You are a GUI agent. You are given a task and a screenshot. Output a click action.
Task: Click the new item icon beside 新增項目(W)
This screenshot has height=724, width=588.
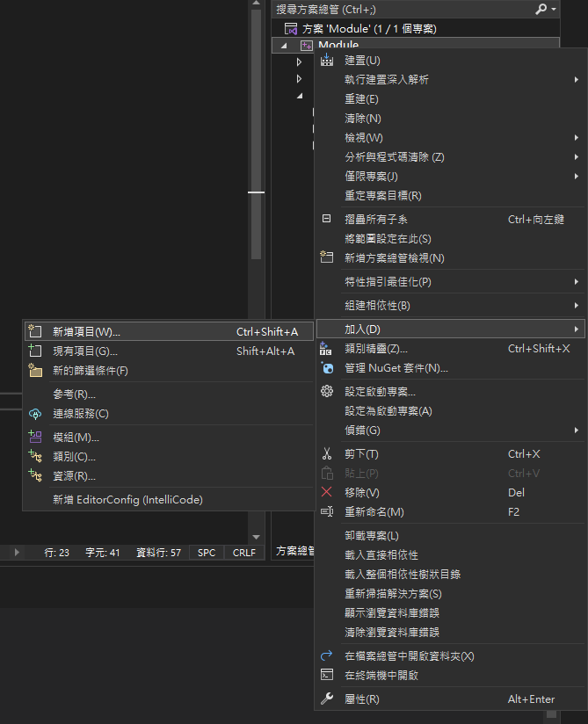click(x=35, y=331)
